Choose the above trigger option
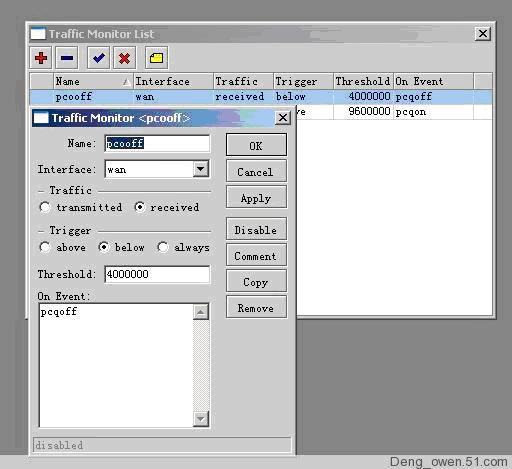This screenshot has width=512, height=469. point(45,247)
